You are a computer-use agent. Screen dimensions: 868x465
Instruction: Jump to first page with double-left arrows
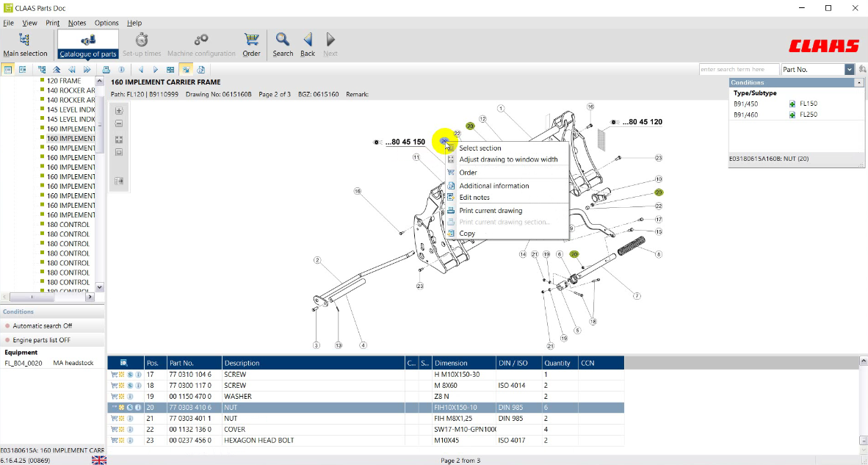72,70
